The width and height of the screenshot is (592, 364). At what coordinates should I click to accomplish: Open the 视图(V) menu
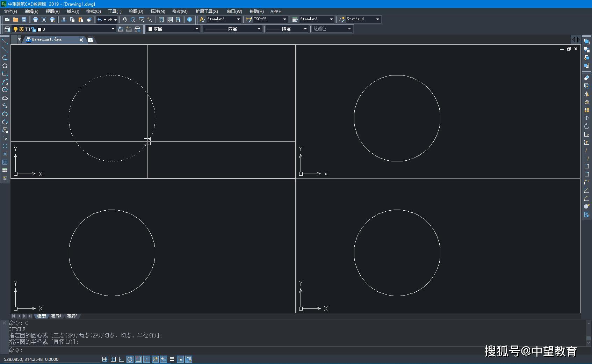tap(52, 12)
